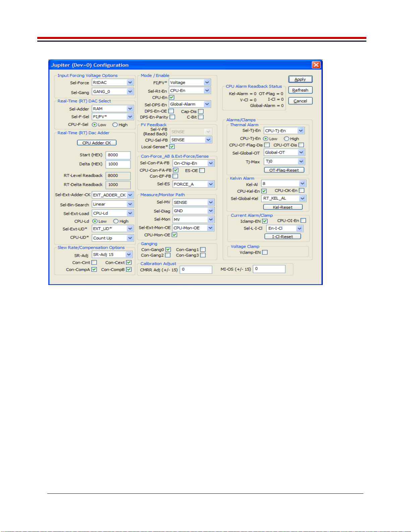The height and width of the screenshot is (532, 411).
Task: Click the MI-OS input field
Action: pyautogui.click(x=269, y=269)
